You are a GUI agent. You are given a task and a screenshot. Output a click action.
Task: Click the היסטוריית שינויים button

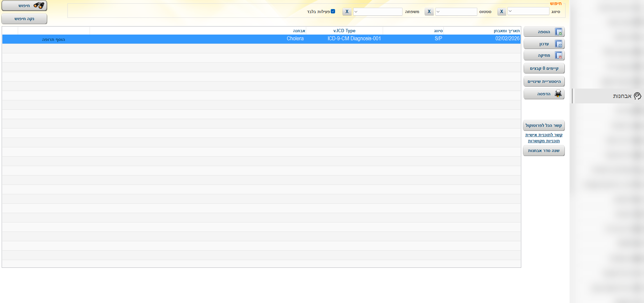tap(544, 82)
